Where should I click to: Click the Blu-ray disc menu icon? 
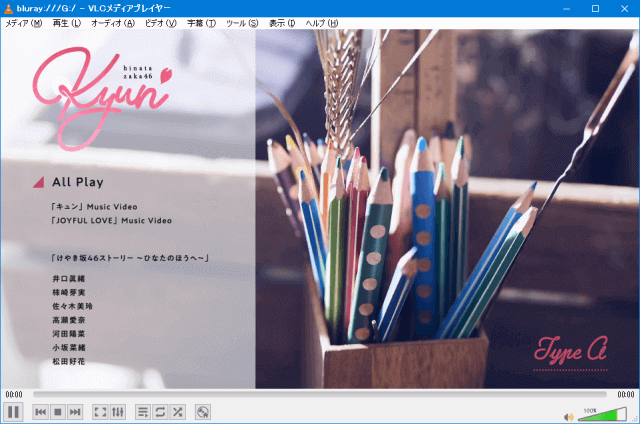(203, 412)
